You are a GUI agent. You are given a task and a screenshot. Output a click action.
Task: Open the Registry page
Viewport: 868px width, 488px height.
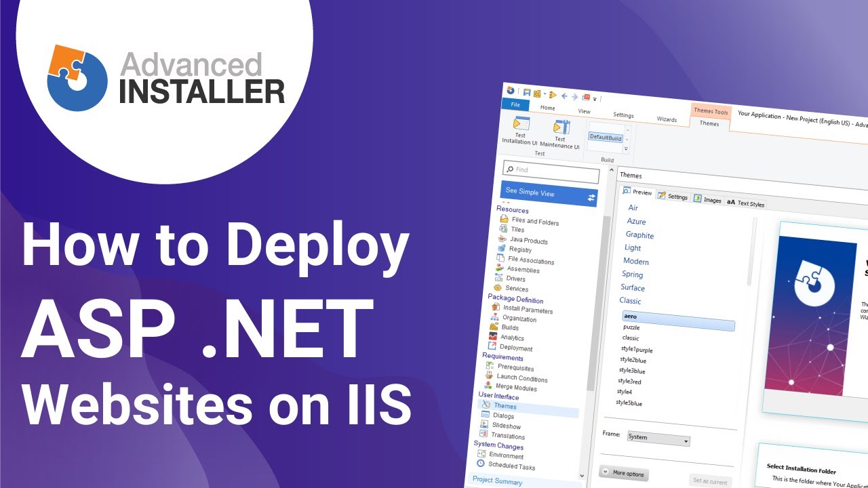pyautogui.click(x=520, y=249)
